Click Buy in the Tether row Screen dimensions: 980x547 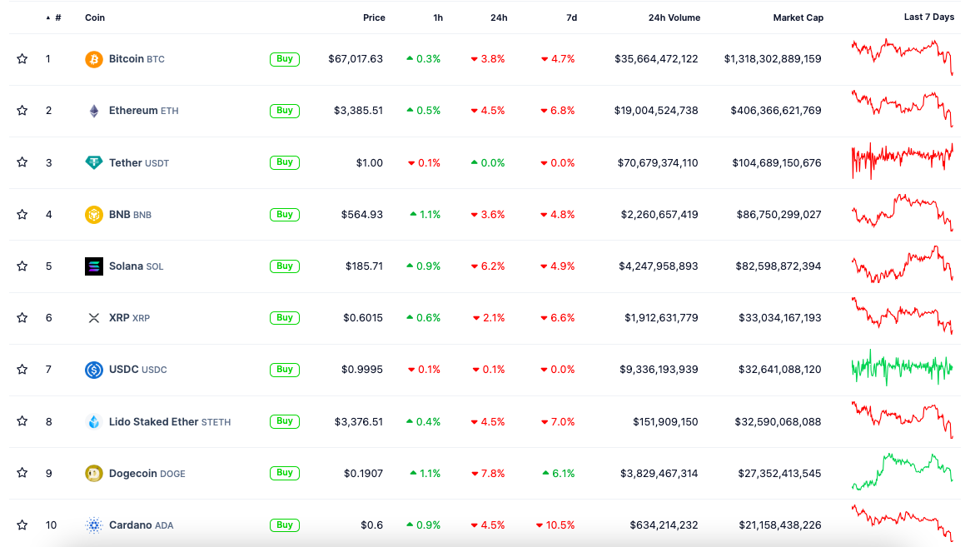pos(285,162)
